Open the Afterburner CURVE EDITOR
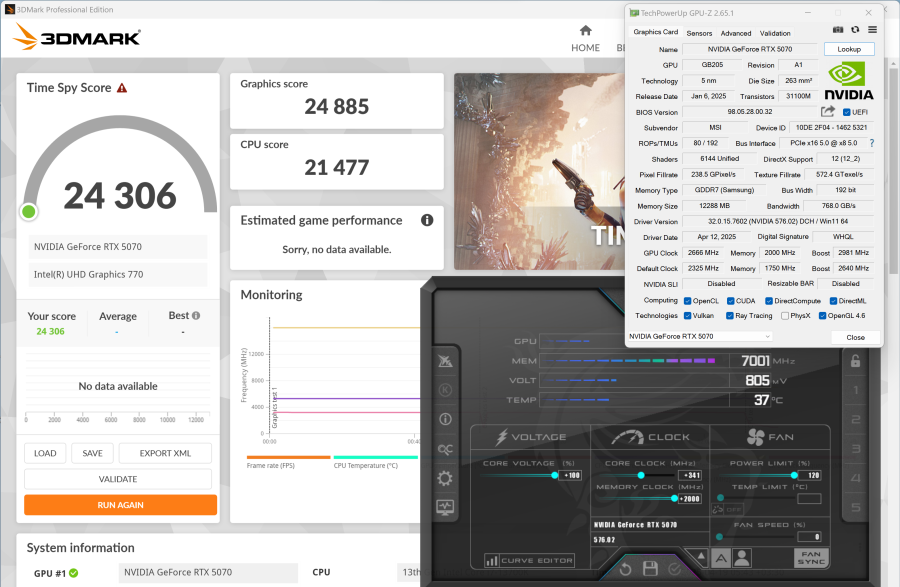The image size is (900, 587). click(x=529, y=560)
